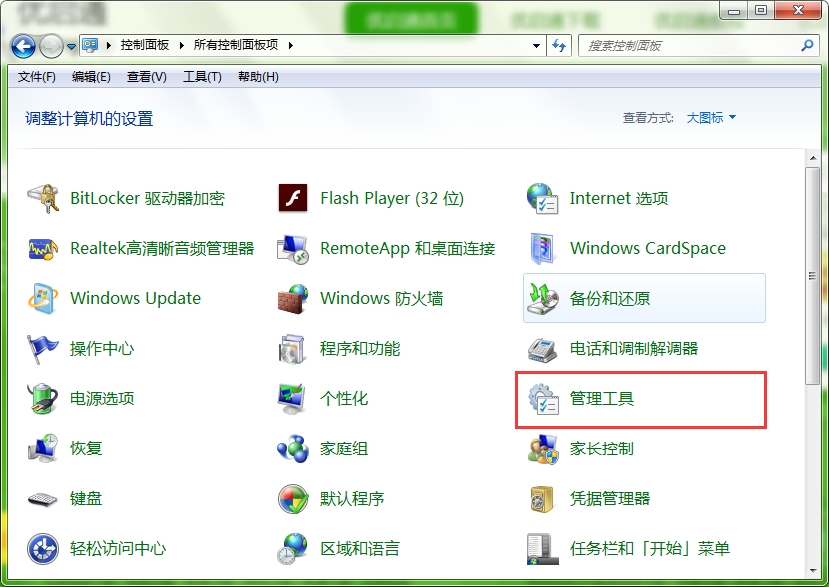Open the Flash Player (32 位) icon
This screenshot has height=587, width=829.
pos(293,198)
